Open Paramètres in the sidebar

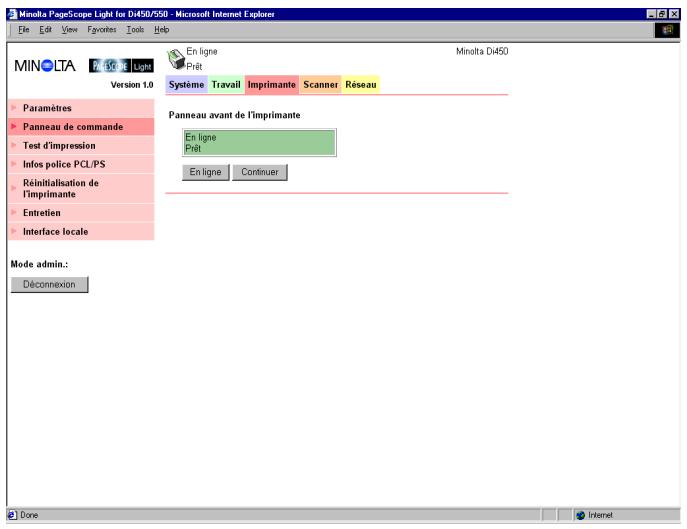coord(81,108)
